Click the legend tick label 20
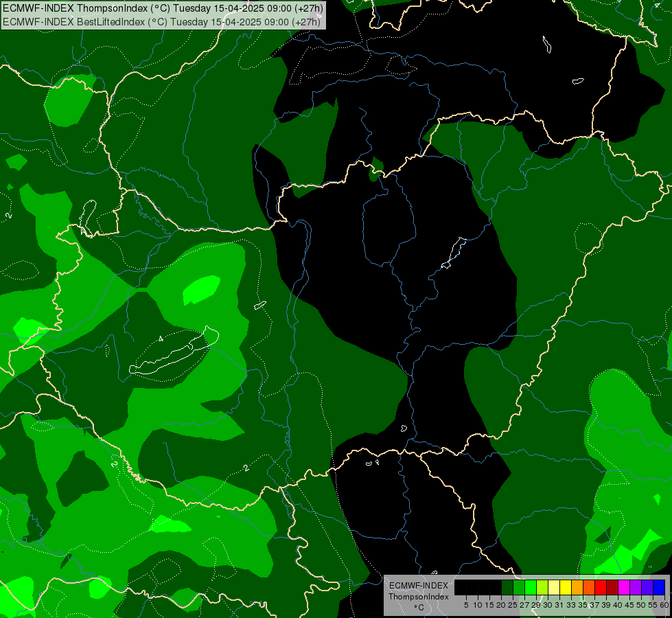 pyautogui.click(x=502, y=605)
